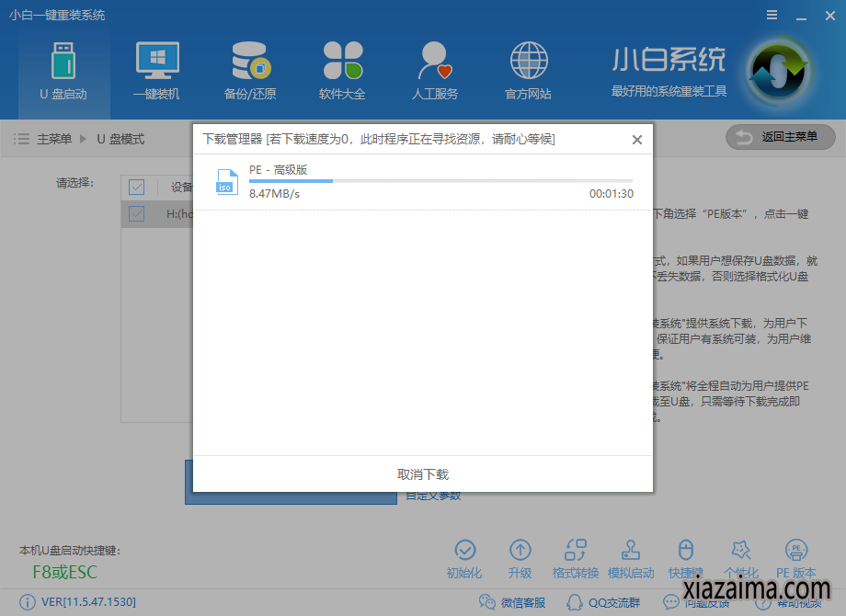Close the 下载管理器 dialog
The height and width of the screenshot is (616, 846).
[637, 140]
